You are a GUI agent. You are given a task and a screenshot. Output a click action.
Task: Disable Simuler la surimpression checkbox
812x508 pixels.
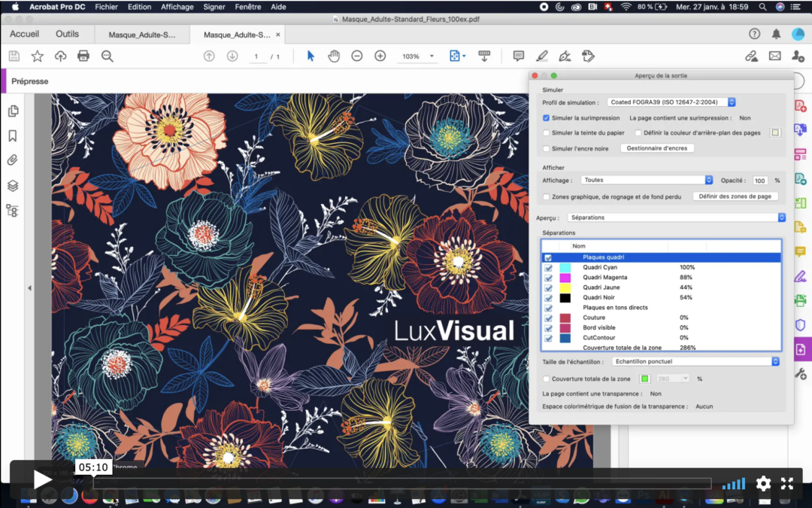(x=547, y=118)
